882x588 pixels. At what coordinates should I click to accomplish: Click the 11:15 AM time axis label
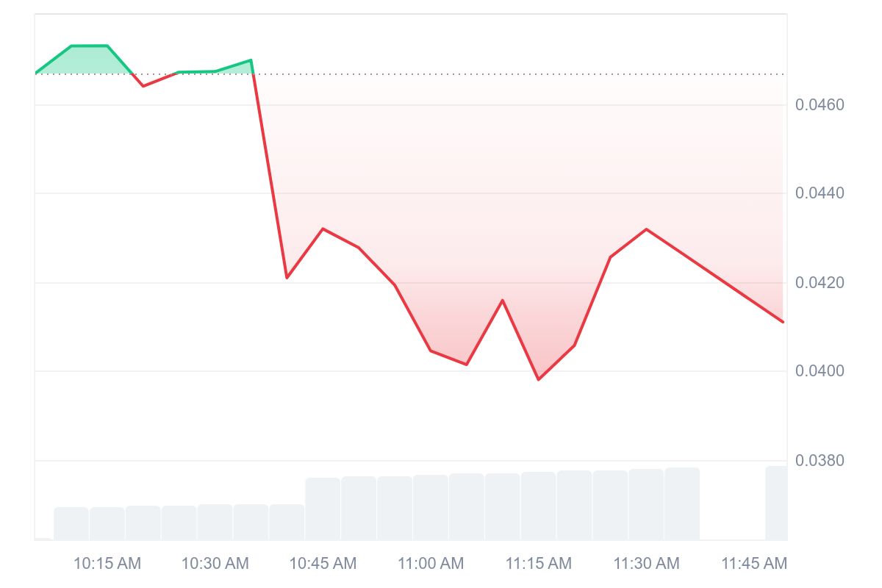tap(539, 564)
